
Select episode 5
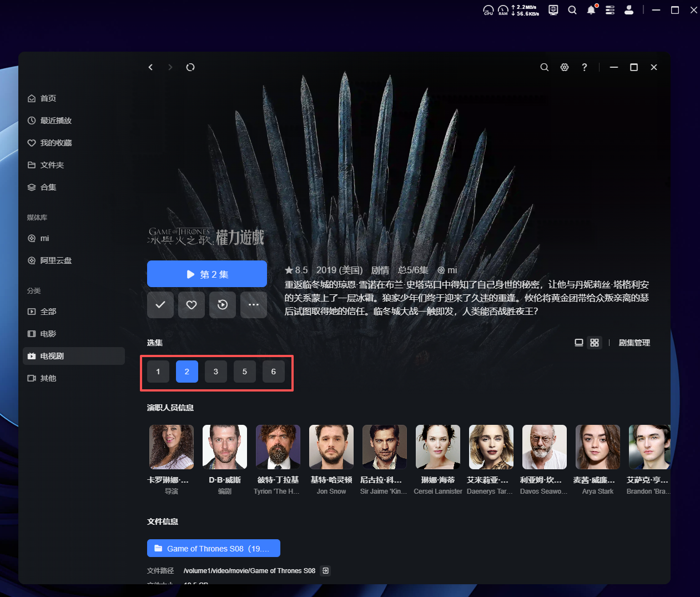[x=245, y=372]
